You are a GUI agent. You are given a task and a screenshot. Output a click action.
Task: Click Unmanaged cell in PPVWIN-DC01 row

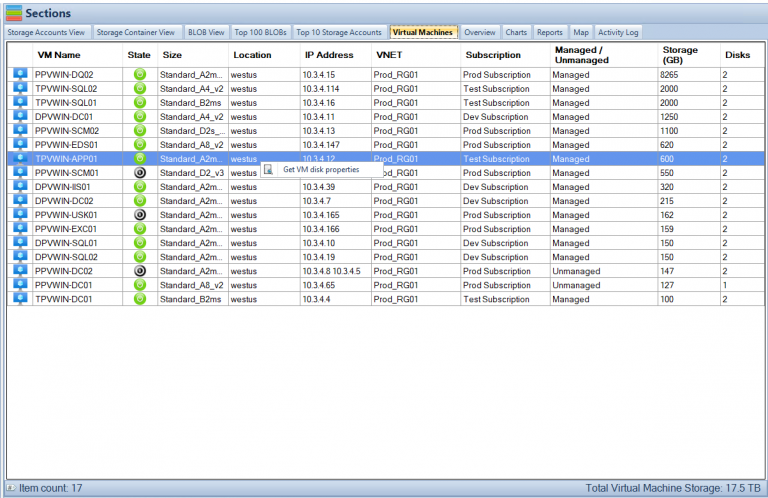coord(603,285)
